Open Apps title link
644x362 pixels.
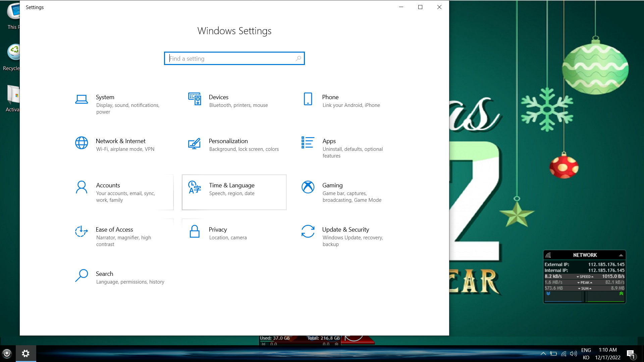pos(329,141)
